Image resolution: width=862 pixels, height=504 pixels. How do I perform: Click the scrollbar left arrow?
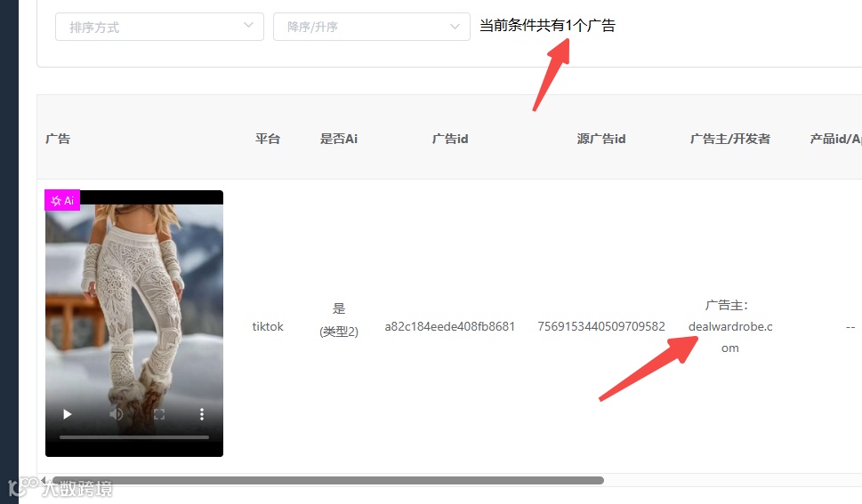[x=44, y=480]
